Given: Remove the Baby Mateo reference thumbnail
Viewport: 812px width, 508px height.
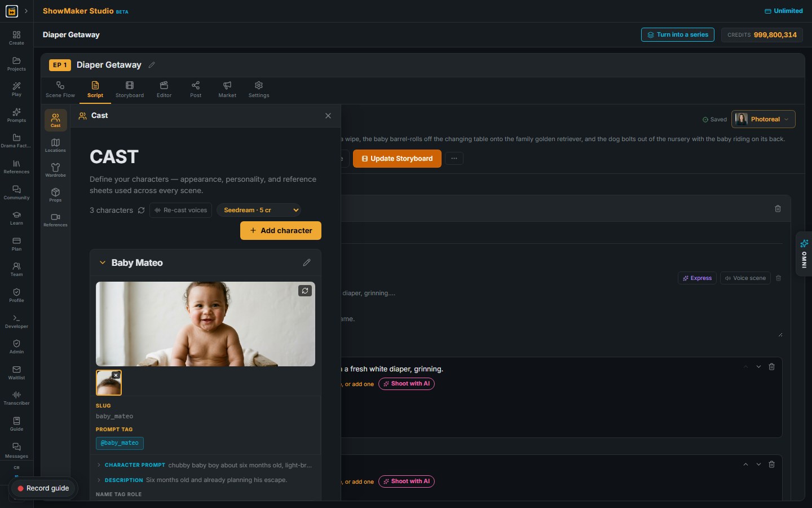Looking at the screenshot, I should tap(116, 375).
